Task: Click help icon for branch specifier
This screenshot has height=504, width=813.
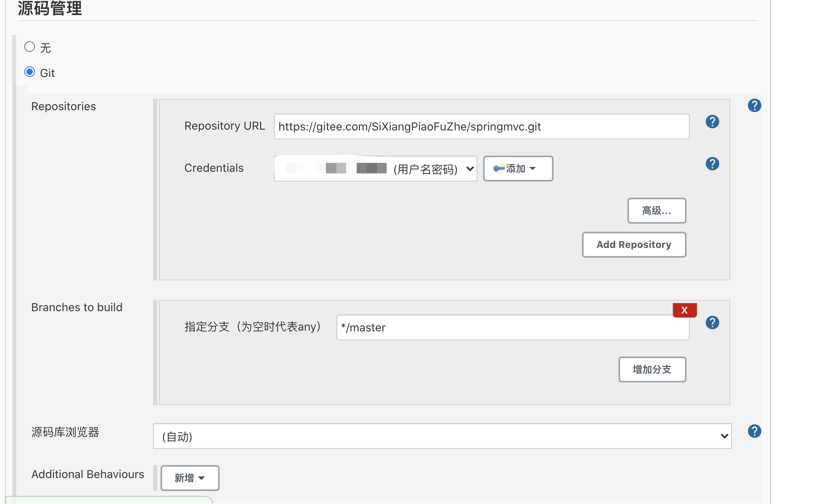Action: [712, 322]
